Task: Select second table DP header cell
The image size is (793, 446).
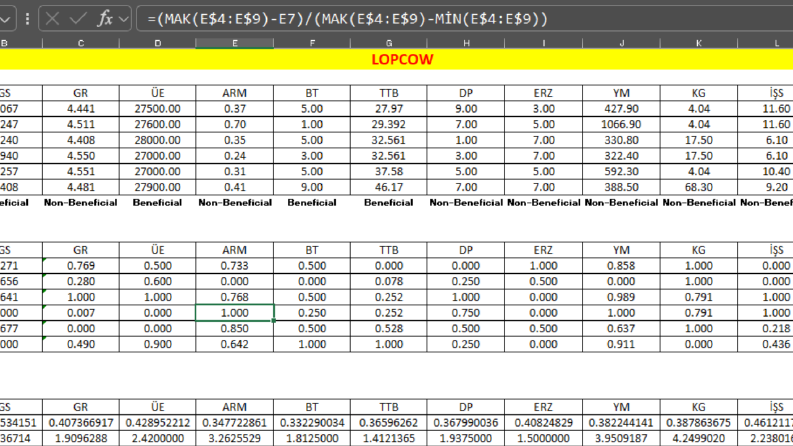Action: [466, 250]
